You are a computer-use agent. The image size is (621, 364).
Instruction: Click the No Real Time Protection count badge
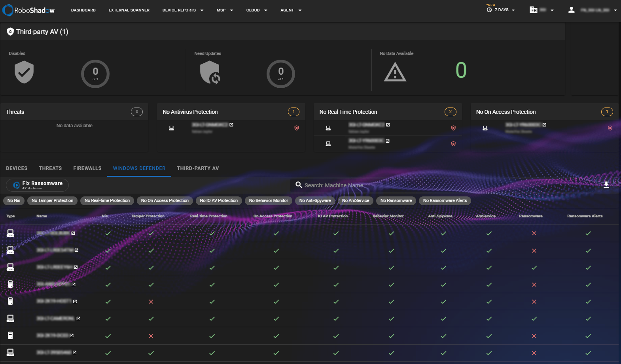point(450,112)
